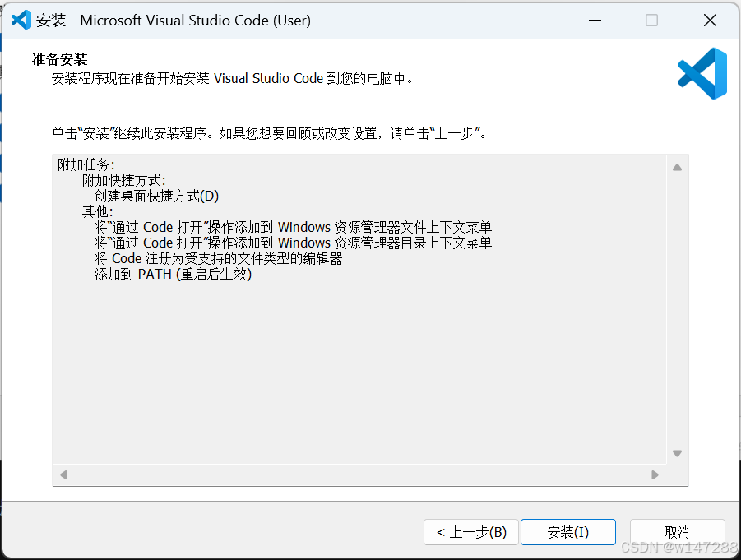Viewport: 741px width, 560px height.
Task: Select the 资源管理器目录上下文菜单 line
Action: click(293, 243)
